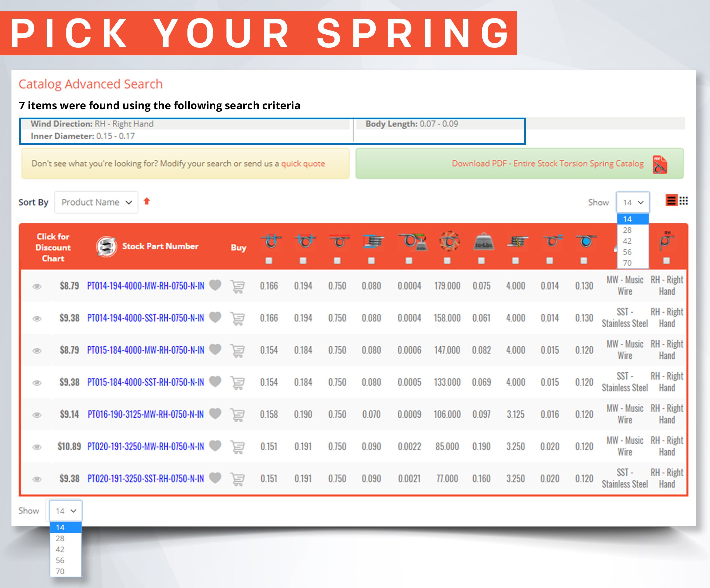This screenshot has height=588, width=710.
Task: Switch to grid view layout
Action: pos(683,201)
